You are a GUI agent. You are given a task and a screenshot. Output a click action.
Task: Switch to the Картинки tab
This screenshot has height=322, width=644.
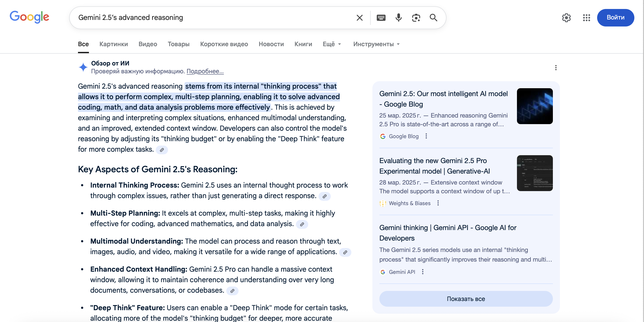coord(113,44)
